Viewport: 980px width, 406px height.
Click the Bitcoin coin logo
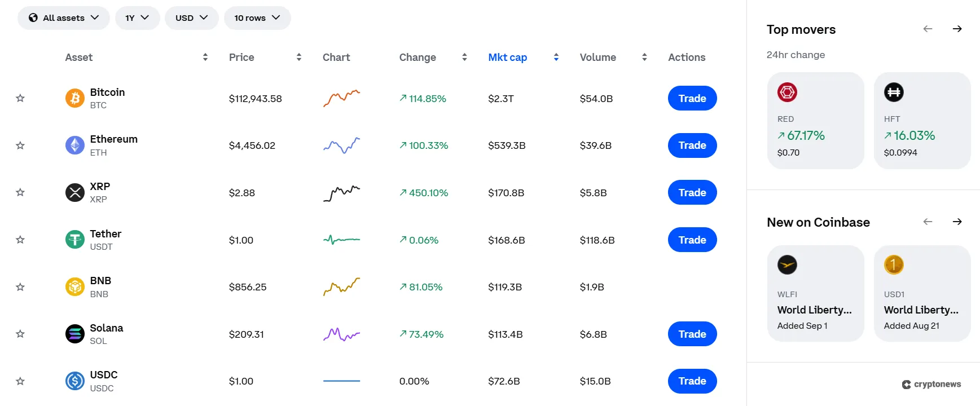(74, 98)
